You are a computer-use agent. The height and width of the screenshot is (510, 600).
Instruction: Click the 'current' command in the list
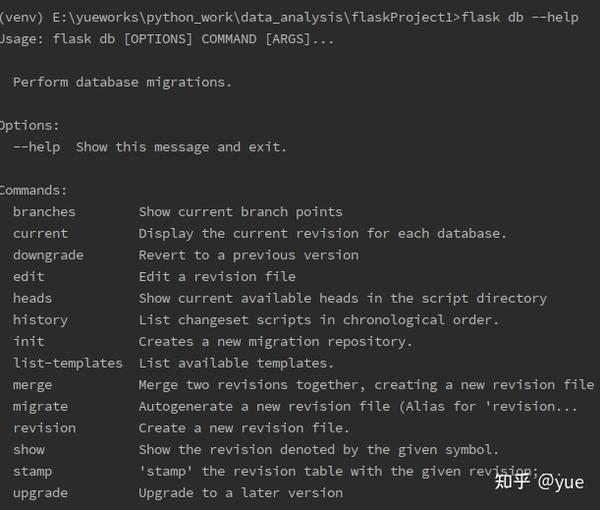[x=40, y=234]
